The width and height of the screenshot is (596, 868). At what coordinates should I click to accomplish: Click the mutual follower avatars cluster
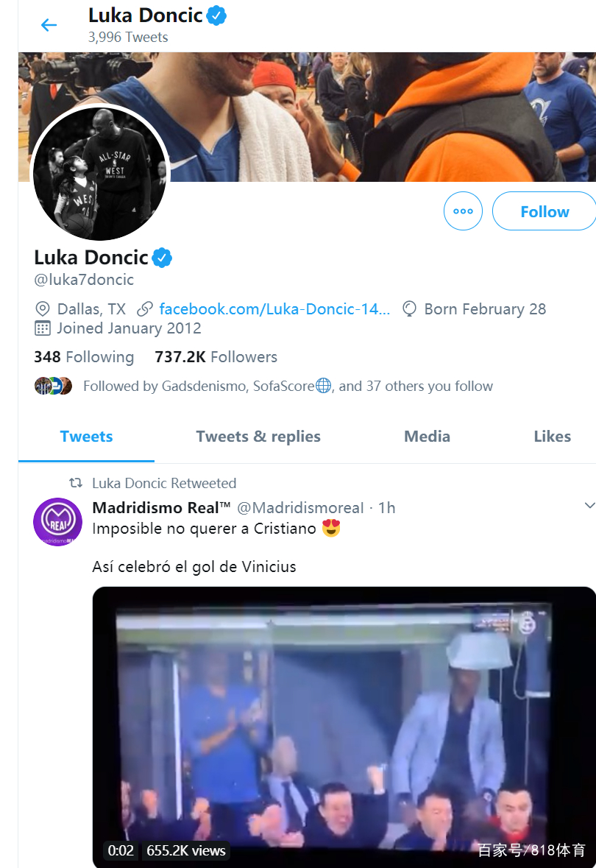(53, 386)
